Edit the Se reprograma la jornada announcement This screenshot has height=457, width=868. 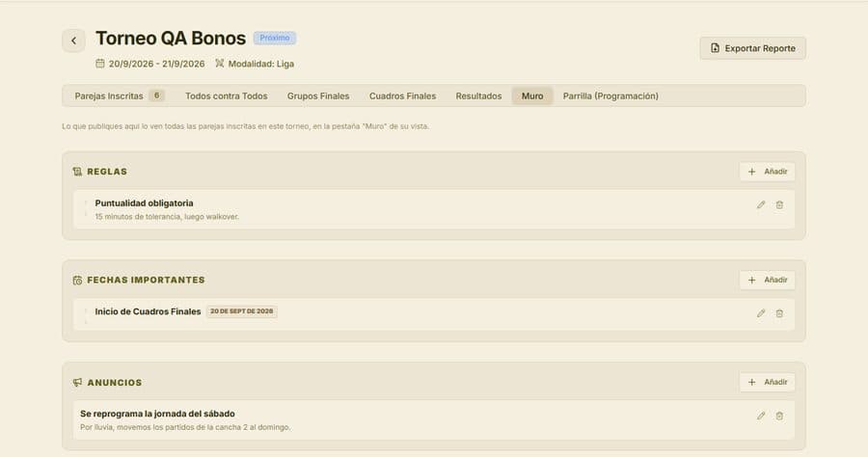click(761, 416)
